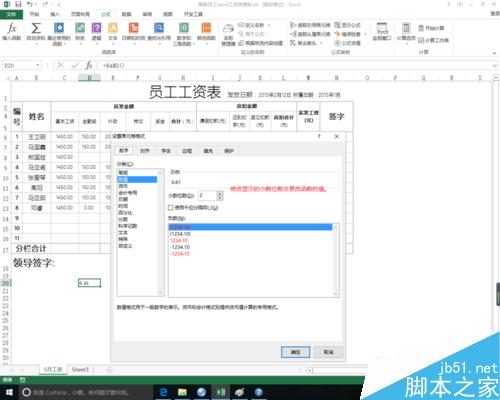Switch to the Home ribbon tab
The height and width of the screenshot is (400, 500).
point(34,14)
